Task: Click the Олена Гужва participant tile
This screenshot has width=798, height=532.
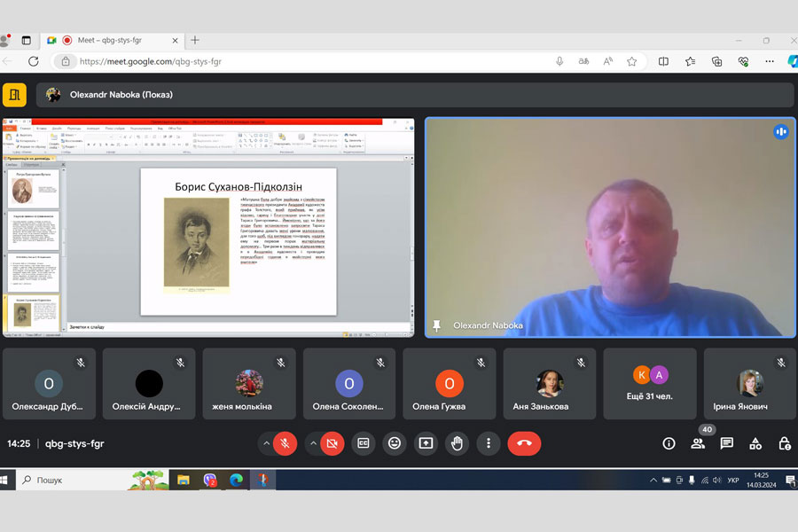Action: [x=450, y=384]
